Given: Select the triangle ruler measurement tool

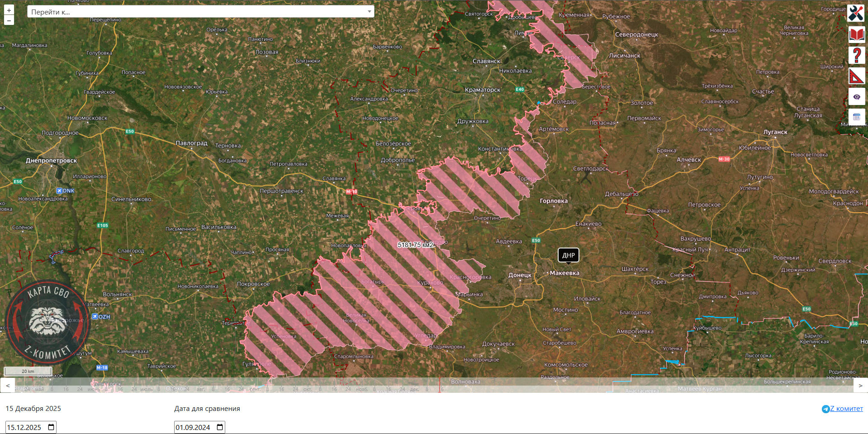Looking at the screenshot, I should click(857, 76).
